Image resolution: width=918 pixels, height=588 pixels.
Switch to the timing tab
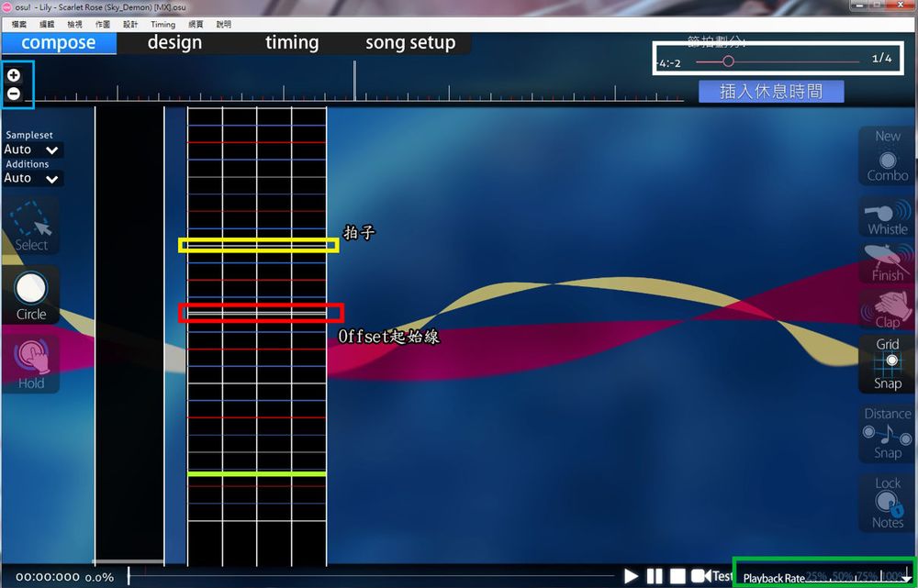(292, 42)
